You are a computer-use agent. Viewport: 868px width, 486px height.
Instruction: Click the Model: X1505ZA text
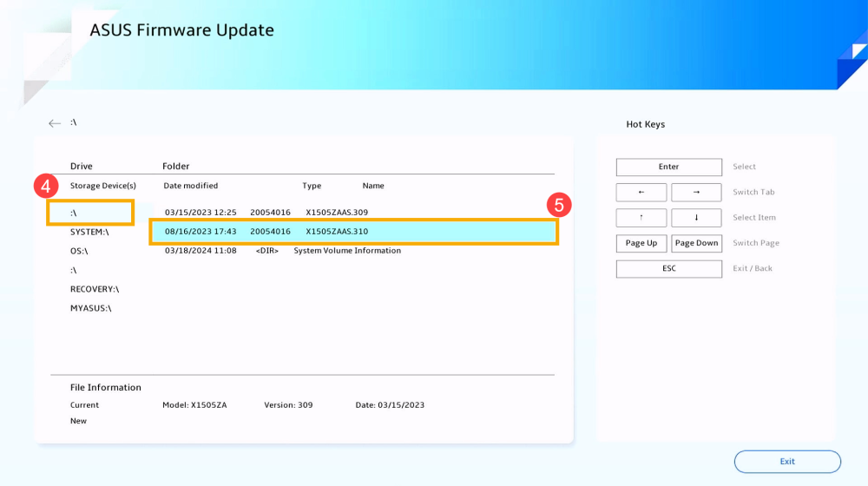[194, 404]
